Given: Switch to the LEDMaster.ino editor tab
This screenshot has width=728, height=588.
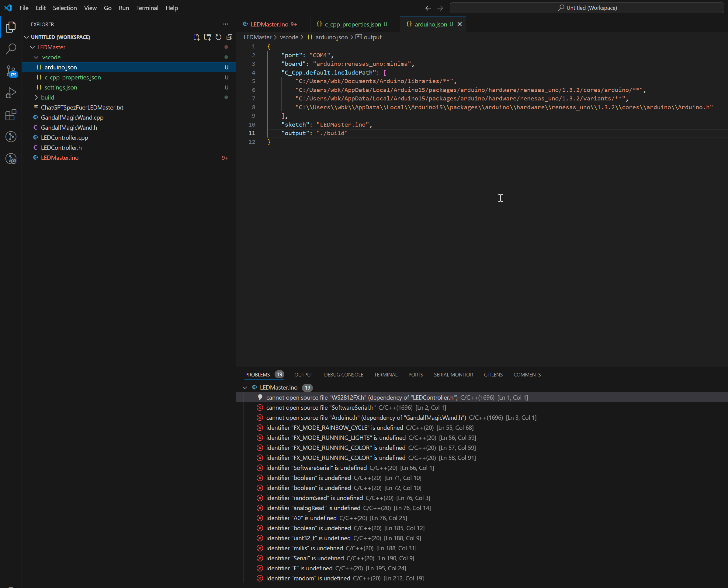Looking at the screenshot, I should [273, 24].
